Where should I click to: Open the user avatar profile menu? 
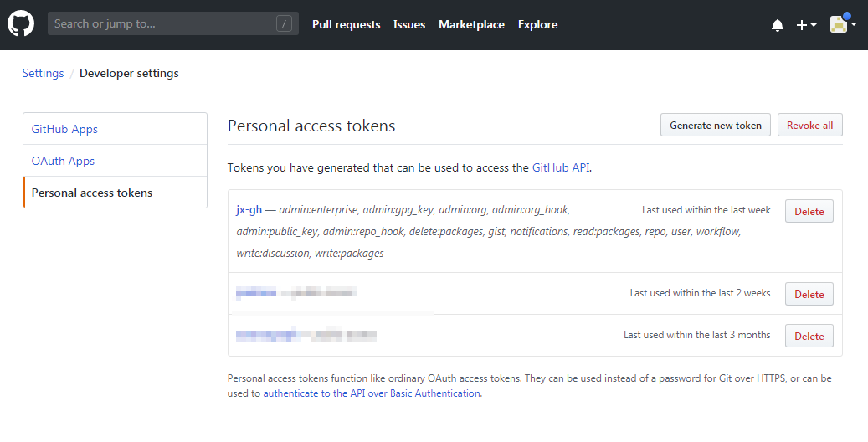coord(843,23)
